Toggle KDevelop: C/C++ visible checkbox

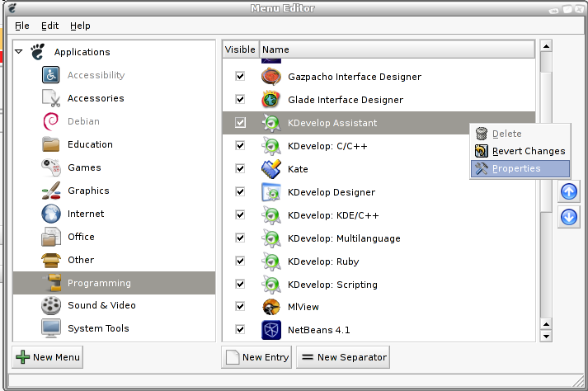tap(240, 145)
